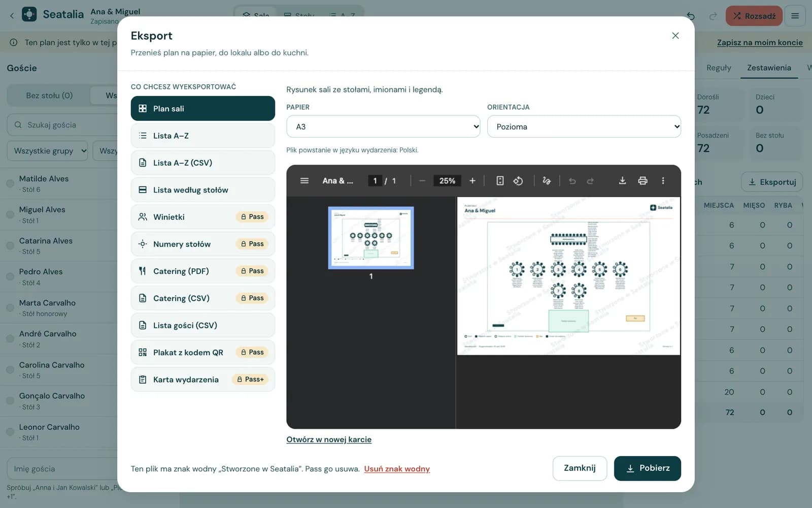This screenshot has height=508, width=812.
Task: Click the PDF viewer redo icon
Action: click(590, 181)
